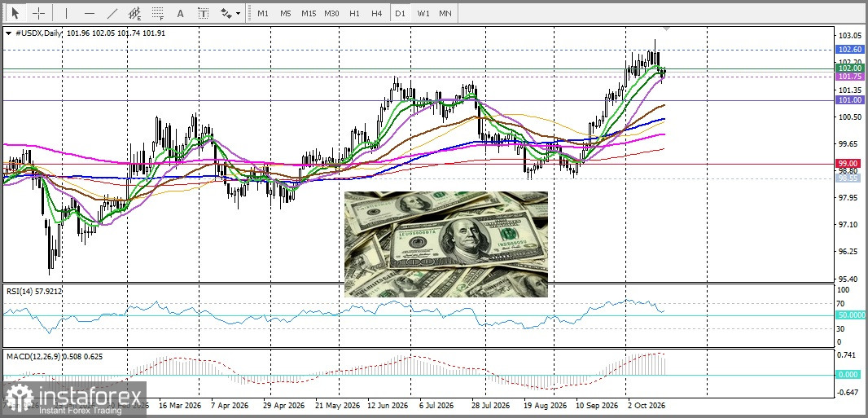Image resolution: width=868 pixels, height=418 pixels.
Task: Pick the horizontal line drawing tool
Action: tap(89, 13)
